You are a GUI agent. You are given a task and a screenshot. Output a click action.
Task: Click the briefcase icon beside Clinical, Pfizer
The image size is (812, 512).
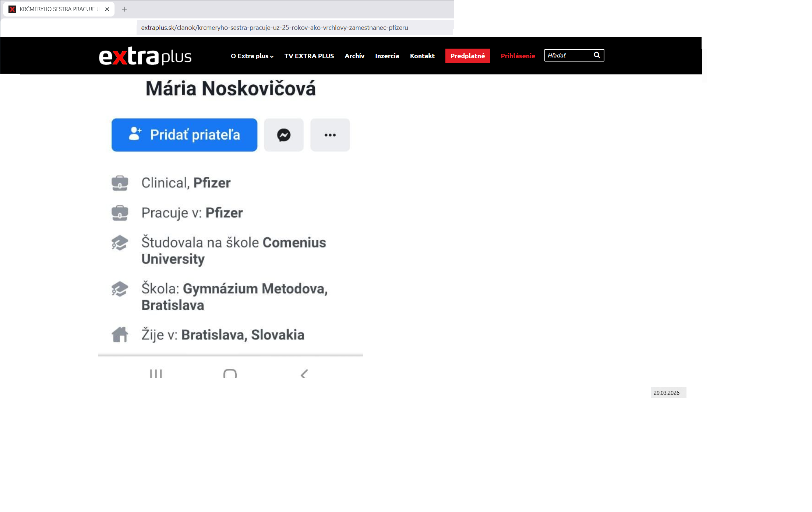point(120,183)
